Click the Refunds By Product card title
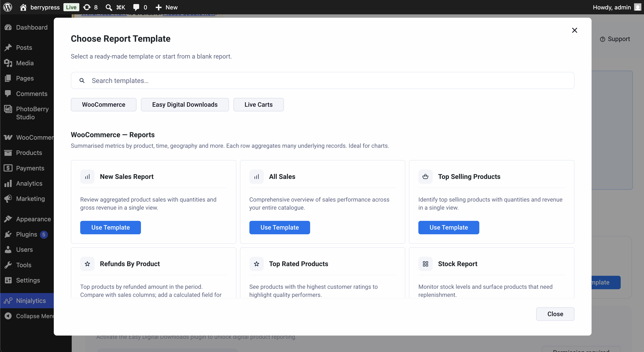This screenshot has height=352, width=644. tap(130, 264)
